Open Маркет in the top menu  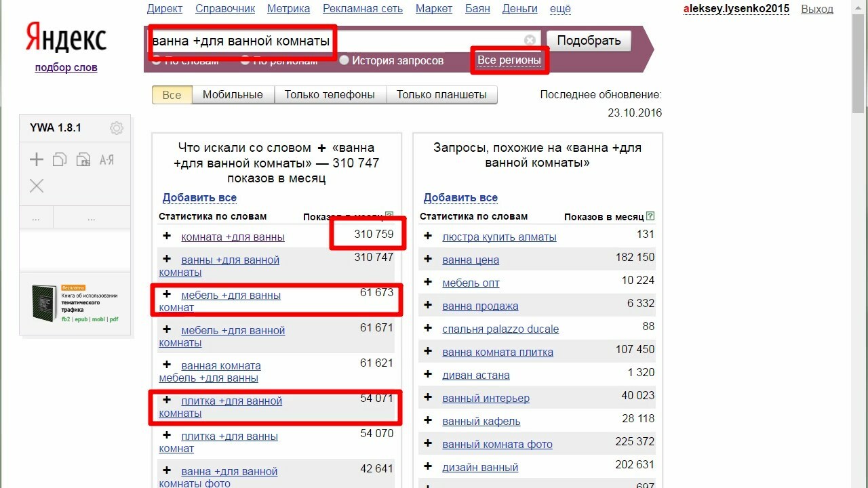point(434,9)
